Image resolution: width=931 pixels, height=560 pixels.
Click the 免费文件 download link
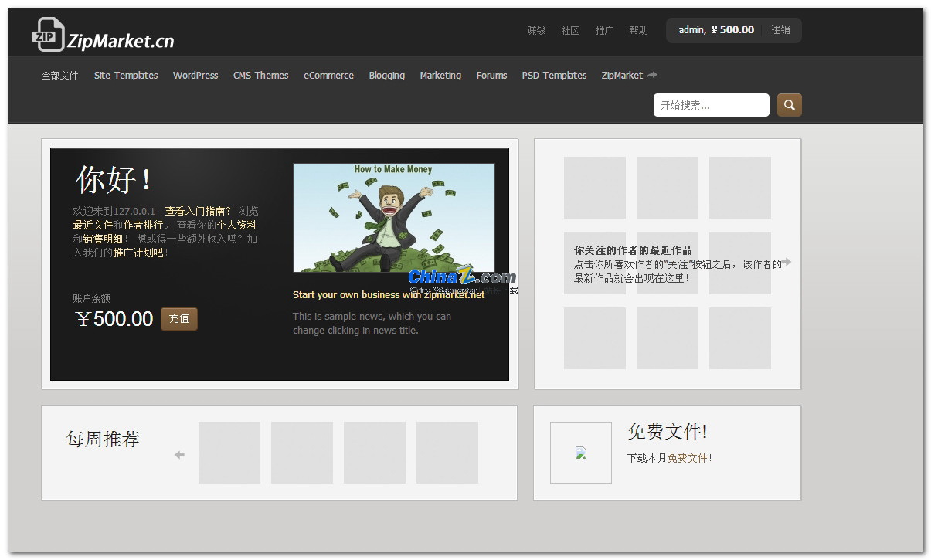point(690,457)
